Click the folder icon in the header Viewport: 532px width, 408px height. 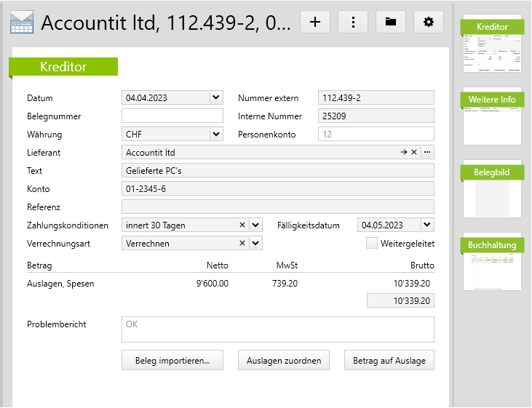coord(391,22)
